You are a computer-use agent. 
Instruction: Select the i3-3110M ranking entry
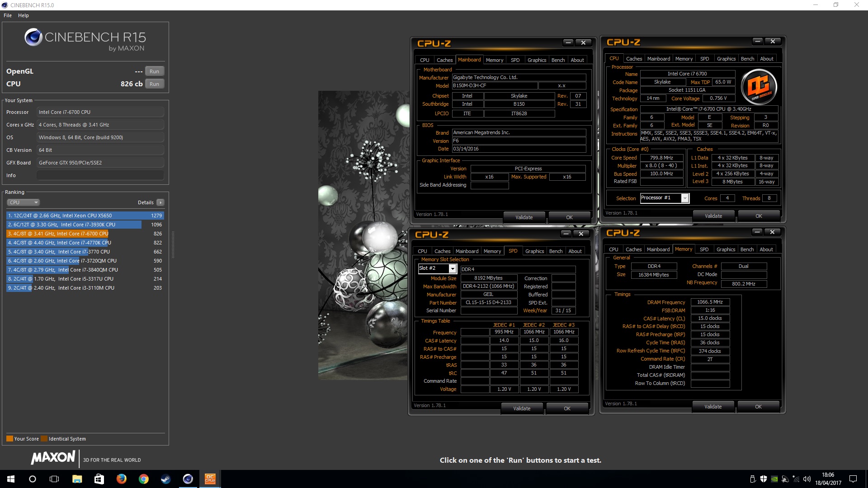[x=85, y=288]
